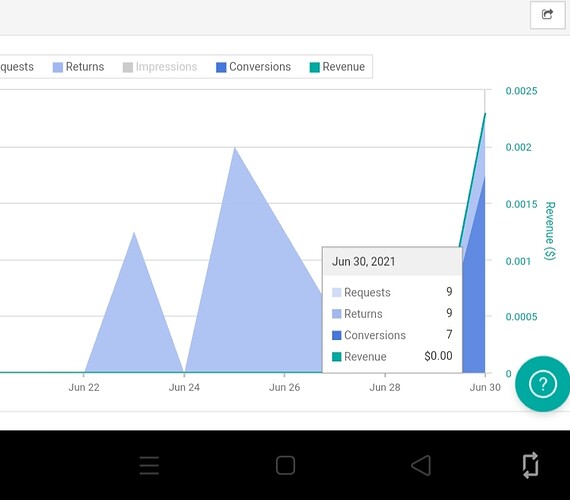Select the Jun 26 axis label
The image size is (570, 500).
click(x=285, y=387)
